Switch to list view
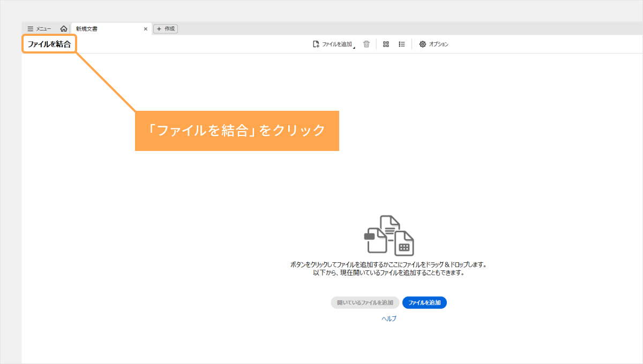Image resolution: width=643 pixels, height=364 pixels. [x=402, y=44]
